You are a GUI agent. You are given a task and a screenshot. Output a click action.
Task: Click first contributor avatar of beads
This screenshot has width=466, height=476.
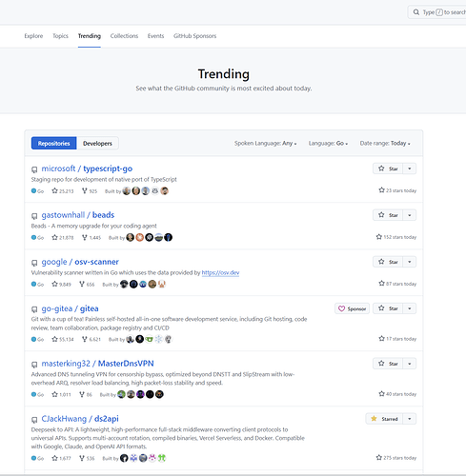point(131,237)
